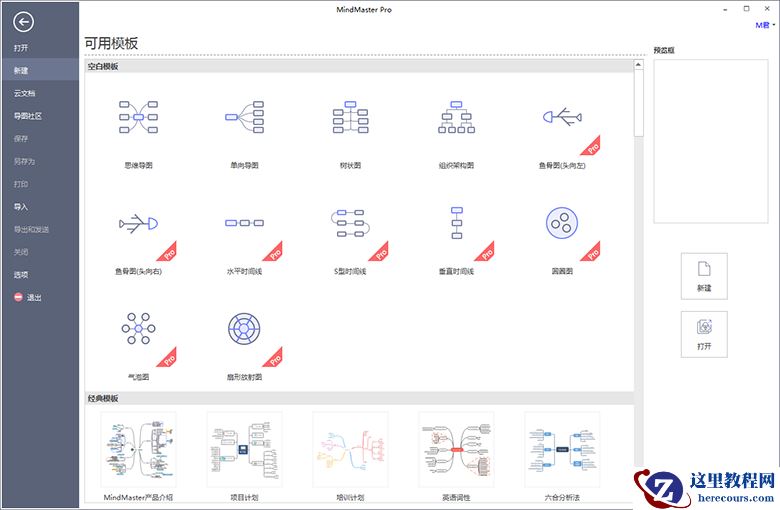Select the 组织架构图 template
The image size is (780, 510).
click(x=456, y=117)
